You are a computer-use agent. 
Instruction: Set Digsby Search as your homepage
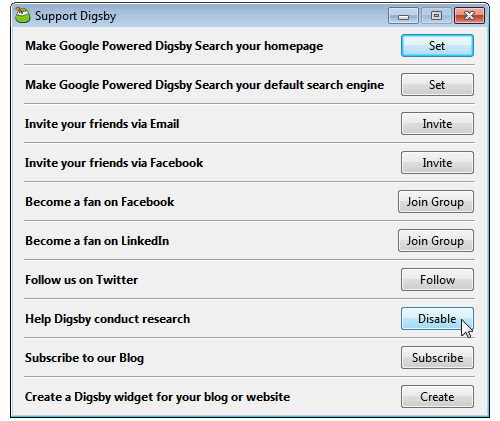437,46
